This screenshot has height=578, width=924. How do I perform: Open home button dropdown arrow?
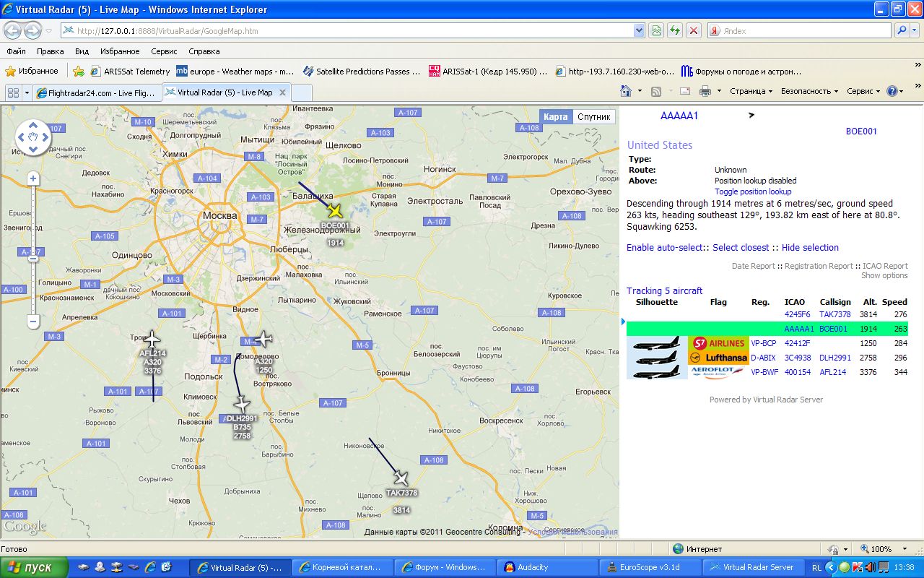point(640,91)
